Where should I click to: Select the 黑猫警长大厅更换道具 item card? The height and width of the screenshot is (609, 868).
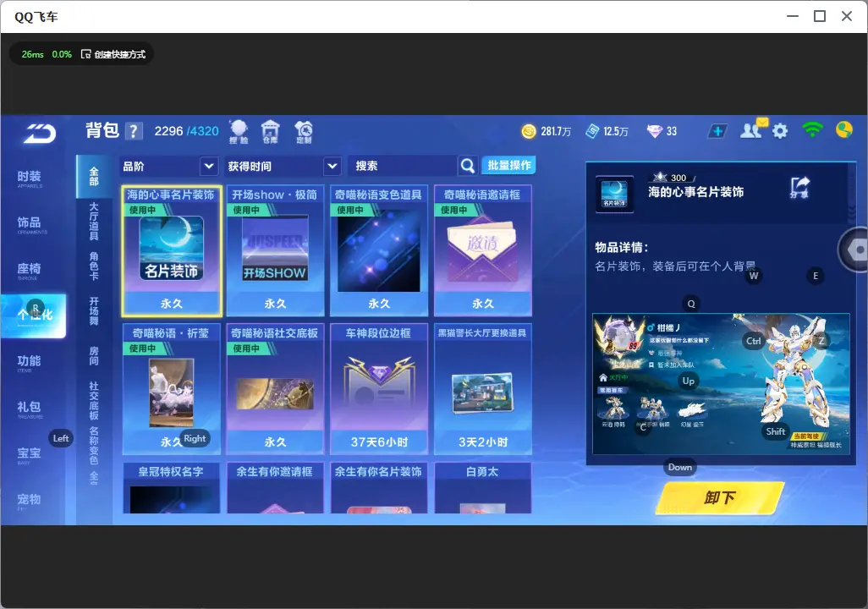483,389
